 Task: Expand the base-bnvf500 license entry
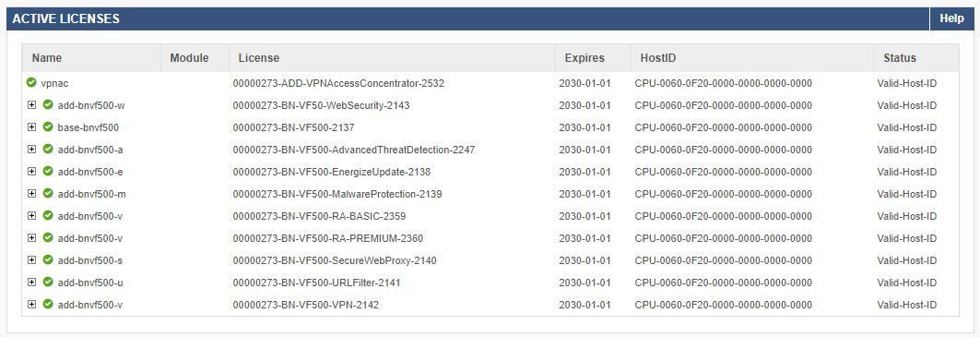tap(32, 127)
